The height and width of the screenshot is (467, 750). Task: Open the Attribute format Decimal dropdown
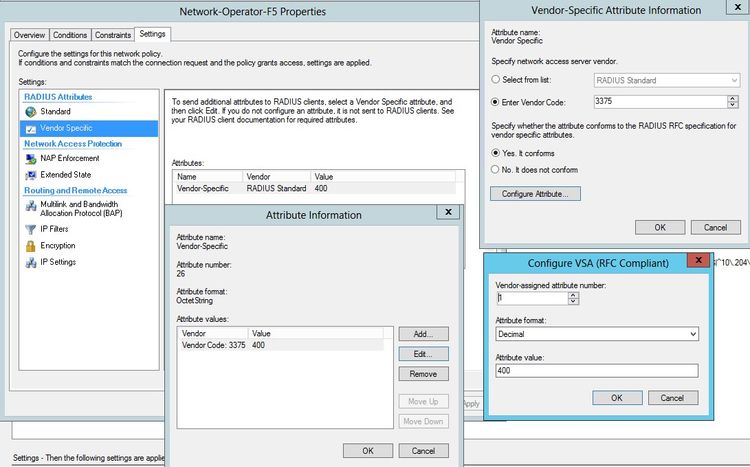pos(597,334)
